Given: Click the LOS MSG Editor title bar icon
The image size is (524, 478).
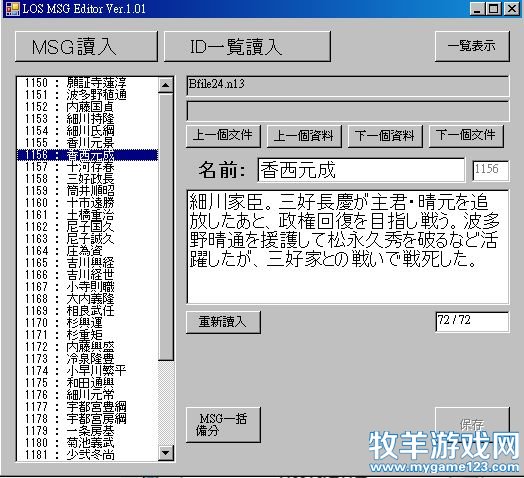Looking at the screenshot, I should point(13,9).
